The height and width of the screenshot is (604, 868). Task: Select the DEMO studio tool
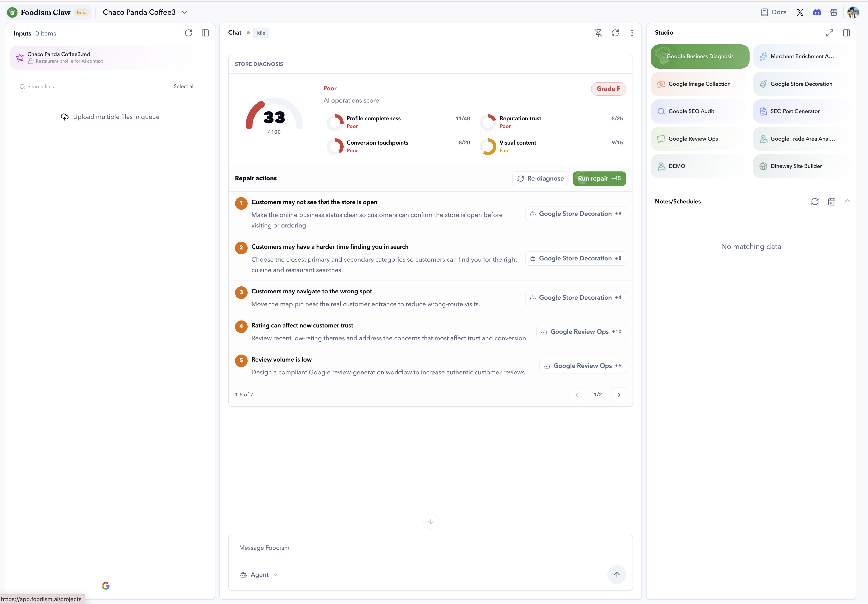[700, 166]
